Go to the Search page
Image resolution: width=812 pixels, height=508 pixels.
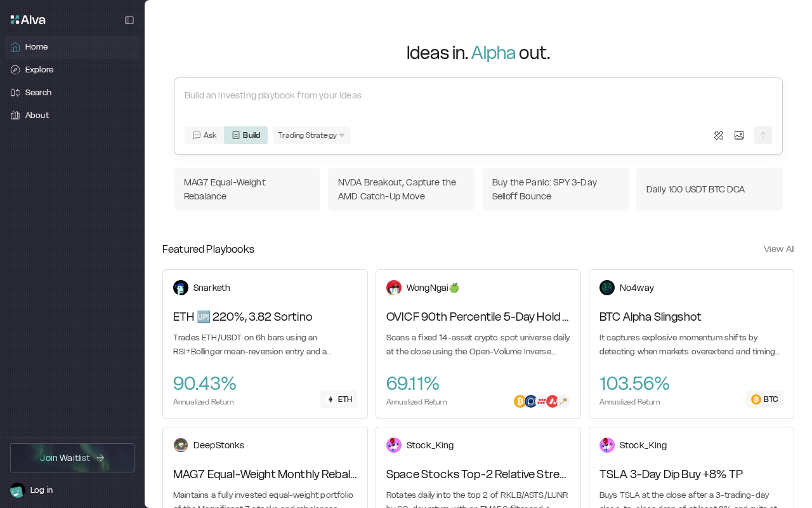(x=38, y=93)
